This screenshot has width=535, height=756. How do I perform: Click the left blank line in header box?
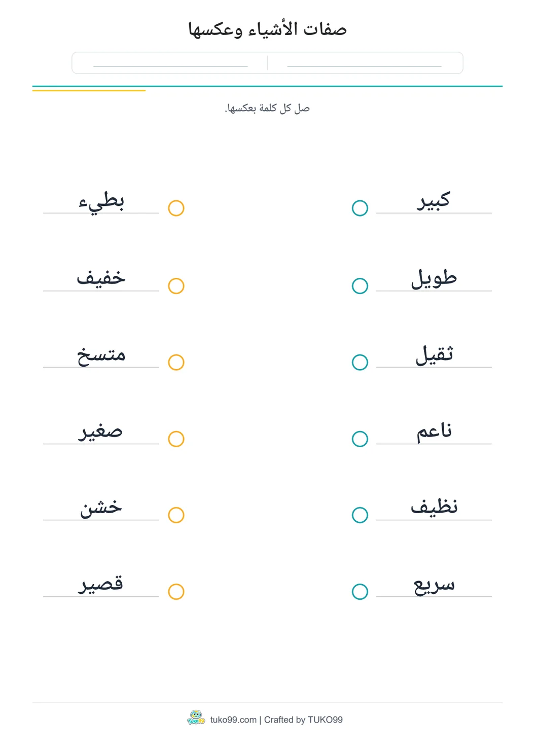click(170, 66)
